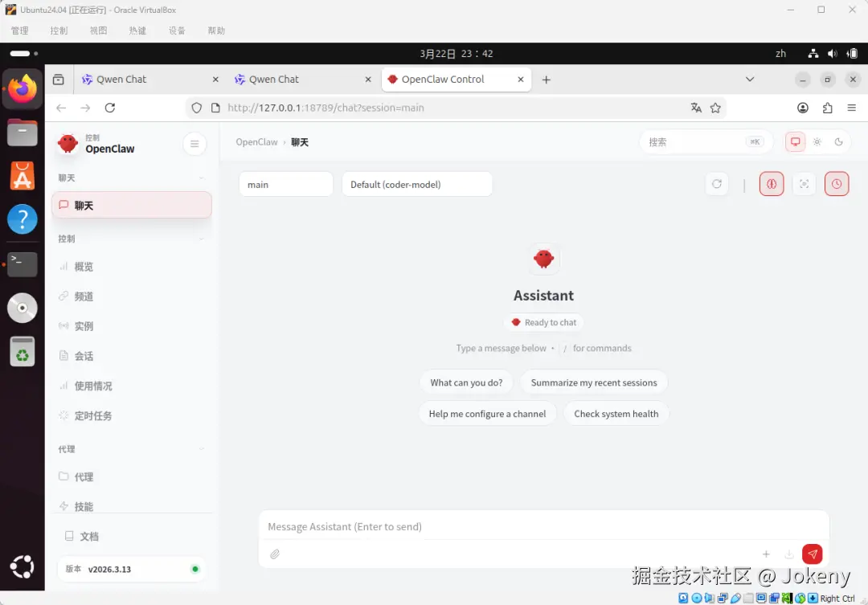
Task: Open 实例 in the sidebar
Action: pos(131,326)
